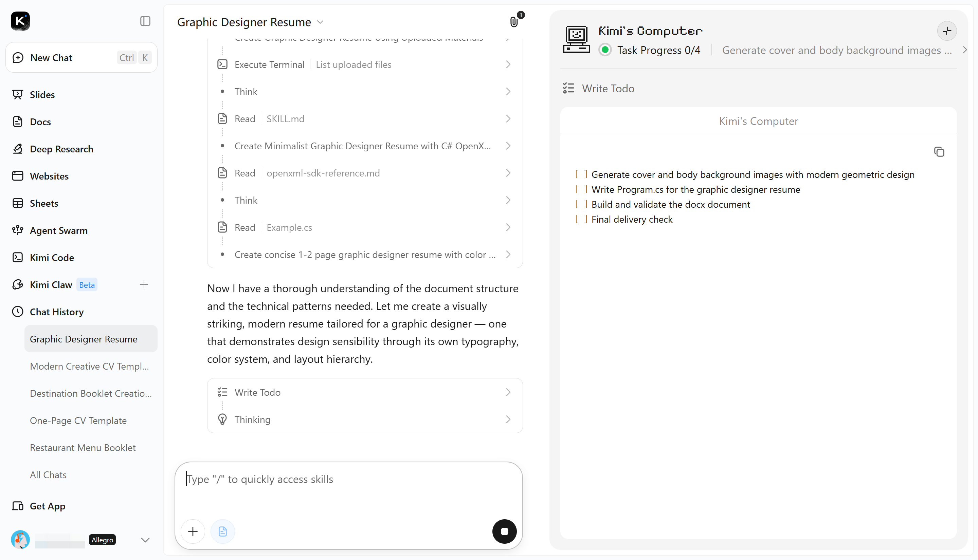Screen dimensions: 978x560
Task: Stop the response generation
Action: click(504, 531)
